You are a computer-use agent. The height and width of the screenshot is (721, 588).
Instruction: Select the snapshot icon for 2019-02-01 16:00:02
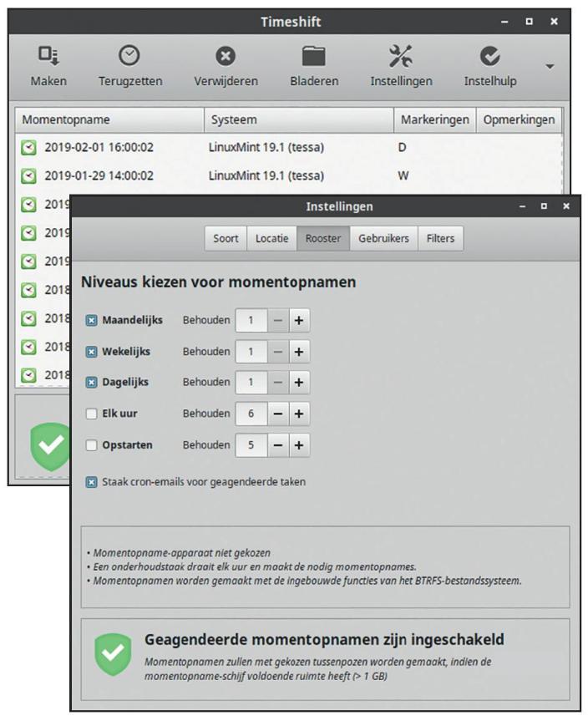pos(28,148)
